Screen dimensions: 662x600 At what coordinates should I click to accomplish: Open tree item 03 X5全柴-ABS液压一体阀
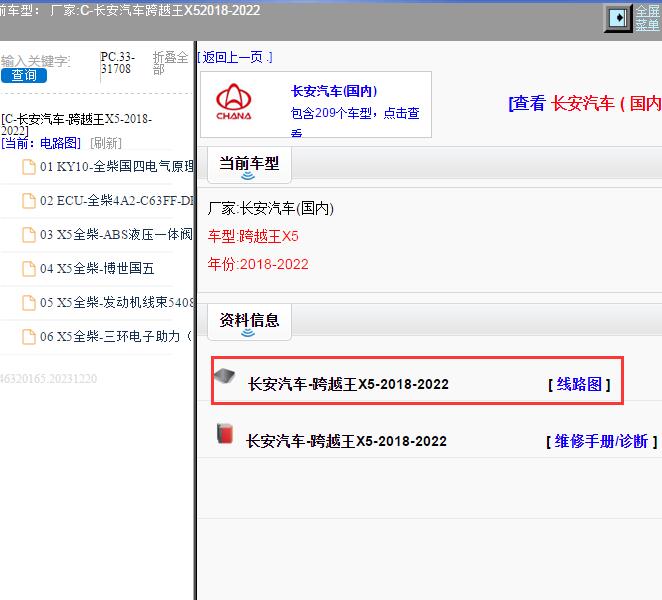tap(116, 234)
